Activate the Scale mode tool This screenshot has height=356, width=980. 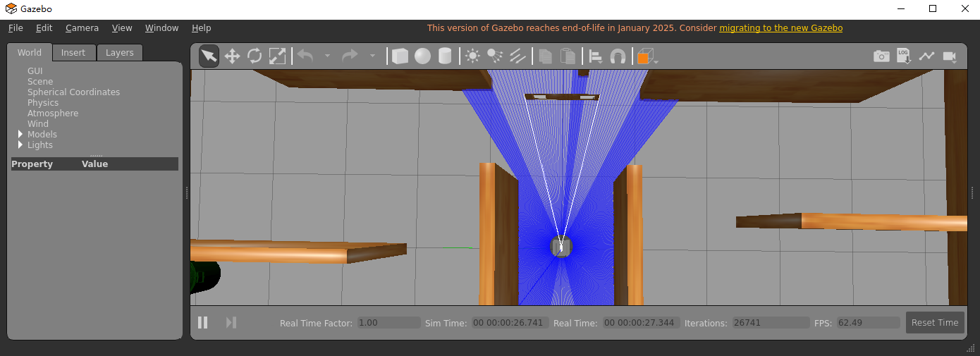(277, 56)
